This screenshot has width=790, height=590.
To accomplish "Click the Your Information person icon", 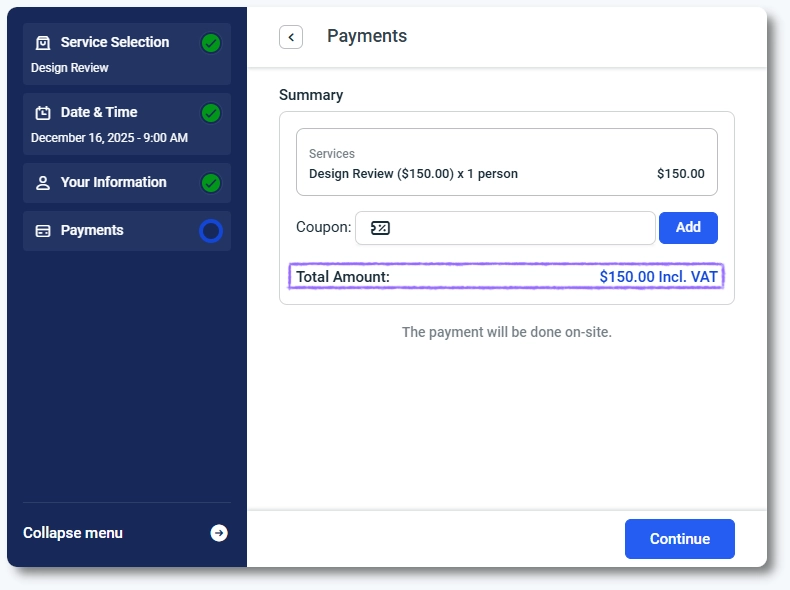I will pyautogui.click(x=43, y=183).
